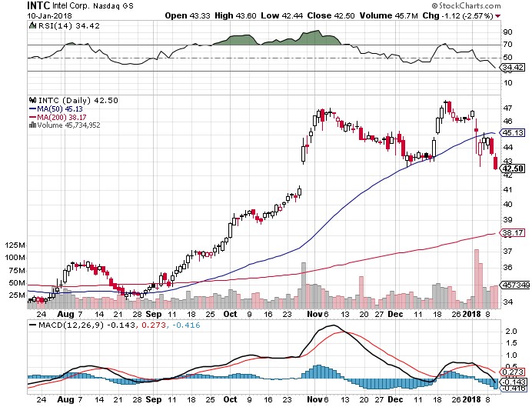Viewport: 532px width, 407px height.
Task: Click the 42.50 last price tag
Action: pos(514,169)
